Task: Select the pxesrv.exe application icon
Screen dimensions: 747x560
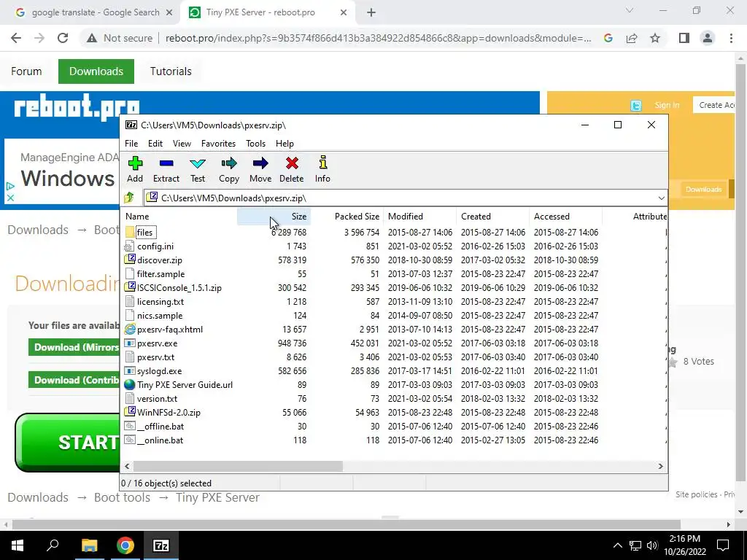Action: point(130,343)
